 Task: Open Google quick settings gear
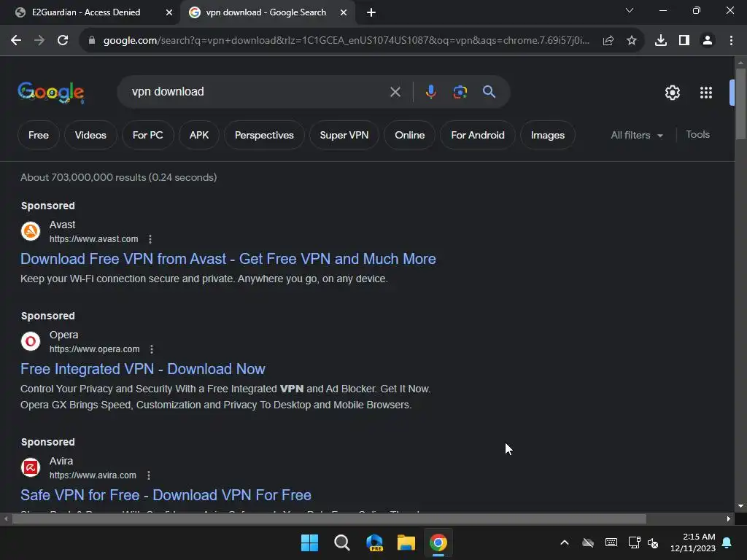click(672, 93)
